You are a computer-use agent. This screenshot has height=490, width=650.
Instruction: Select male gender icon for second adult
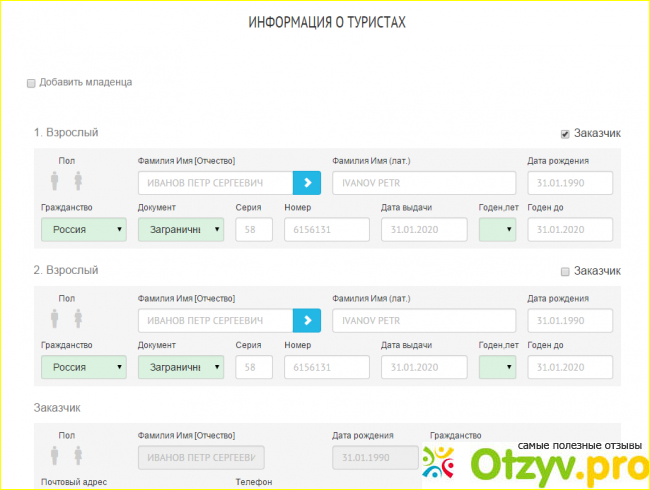[56, 318]
